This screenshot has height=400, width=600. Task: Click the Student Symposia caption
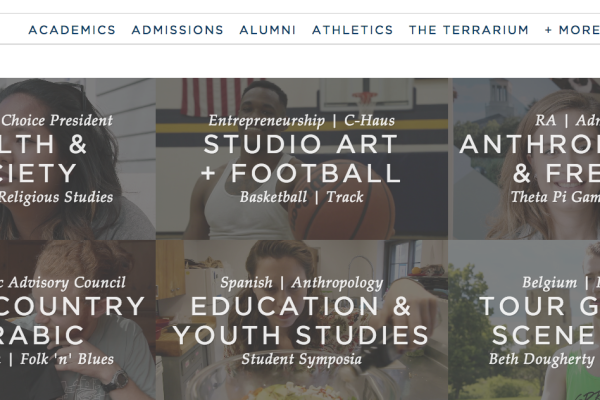click(302, 359)
